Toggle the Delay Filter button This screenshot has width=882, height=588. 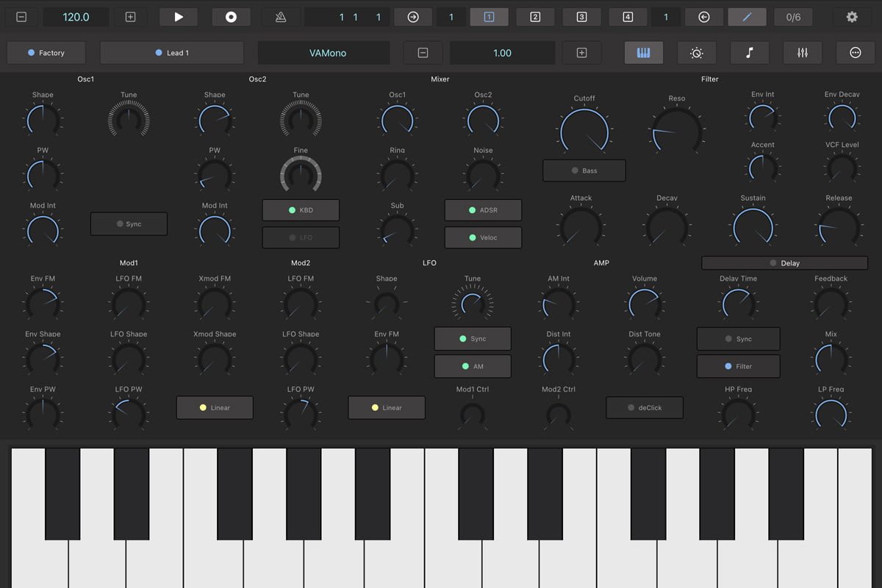738,366
